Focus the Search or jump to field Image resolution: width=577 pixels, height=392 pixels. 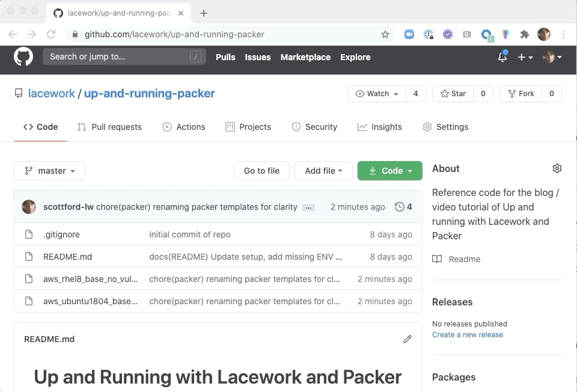click(x=118, y=57)
